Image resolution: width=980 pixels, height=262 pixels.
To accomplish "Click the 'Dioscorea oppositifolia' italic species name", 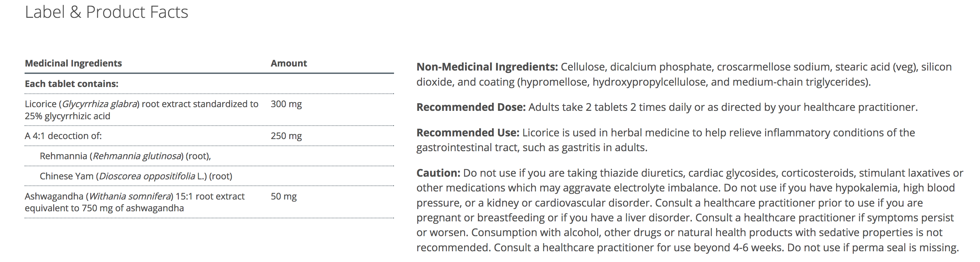I will (147, 176).
